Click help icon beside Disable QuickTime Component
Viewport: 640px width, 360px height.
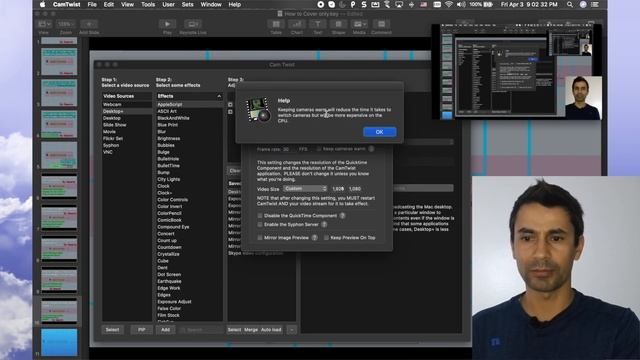(342, 216)
